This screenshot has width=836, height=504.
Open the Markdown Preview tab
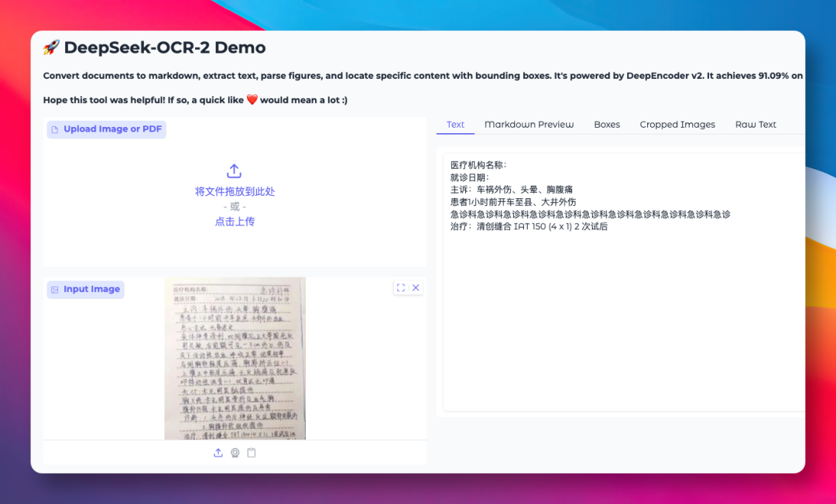pos(529,125)
